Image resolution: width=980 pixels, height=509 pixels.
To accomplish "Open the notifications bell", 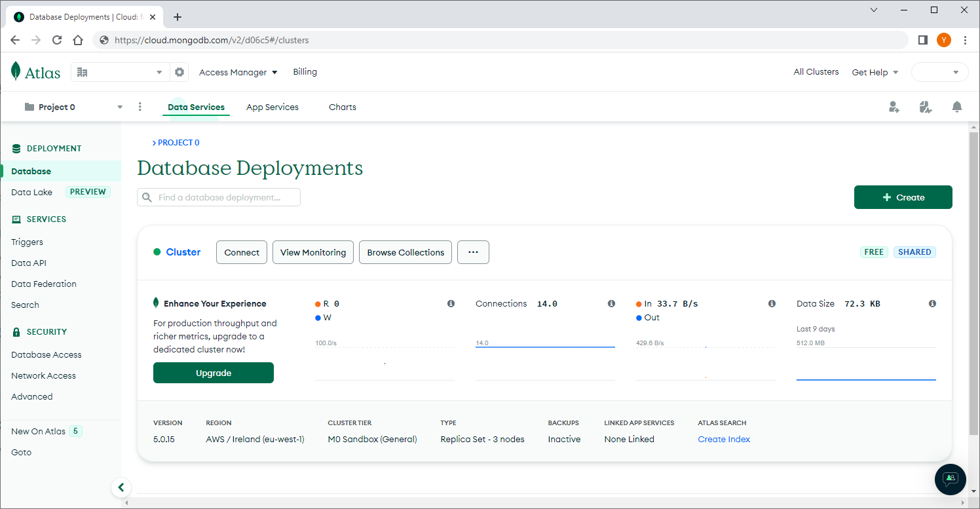I will click(957, 106).
